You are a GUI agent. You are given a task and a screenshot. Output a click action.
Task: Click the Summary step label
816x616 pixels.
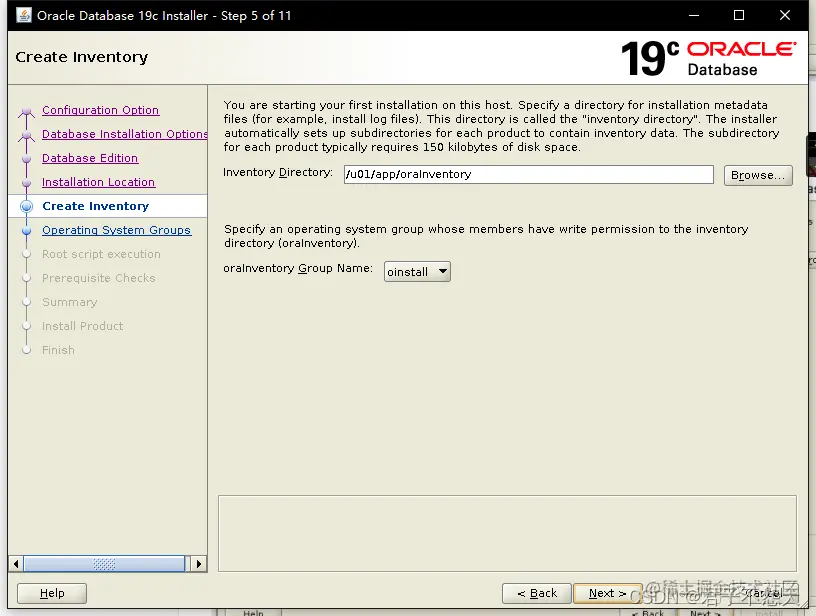pyautogui.click(x=69, y=302)
